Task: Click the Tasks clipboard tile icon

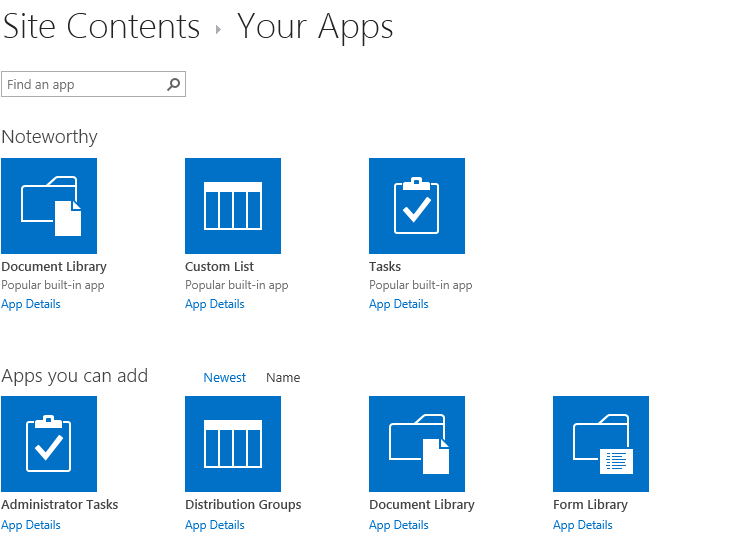Action: tap(417, 206)
